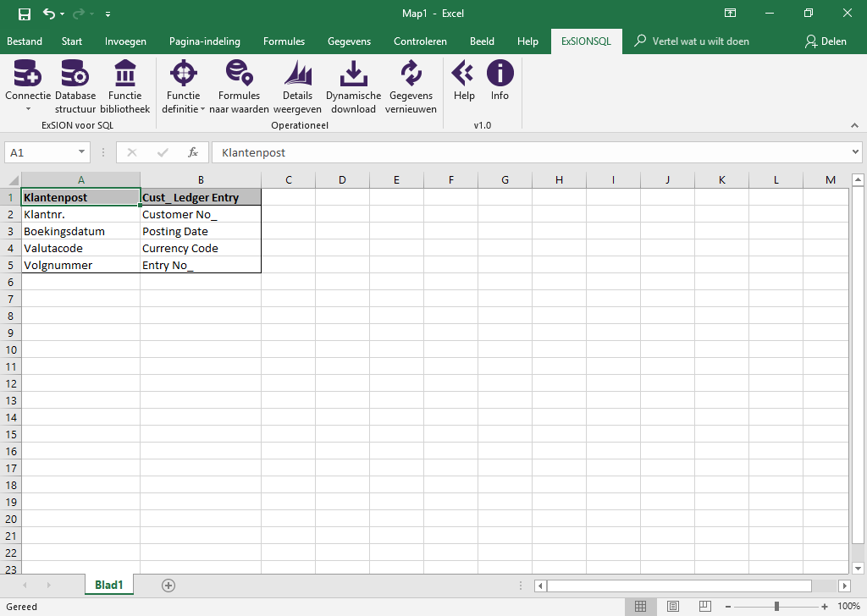Share the workbook via Delen

826,41
